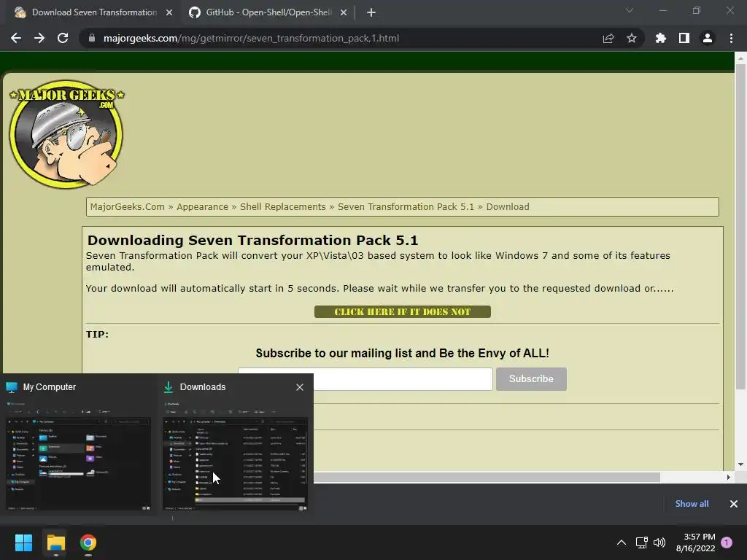Open the volume tray icon
Image resolution: width=747 pixels, height=560 pixels.
(x=659, y=542)
